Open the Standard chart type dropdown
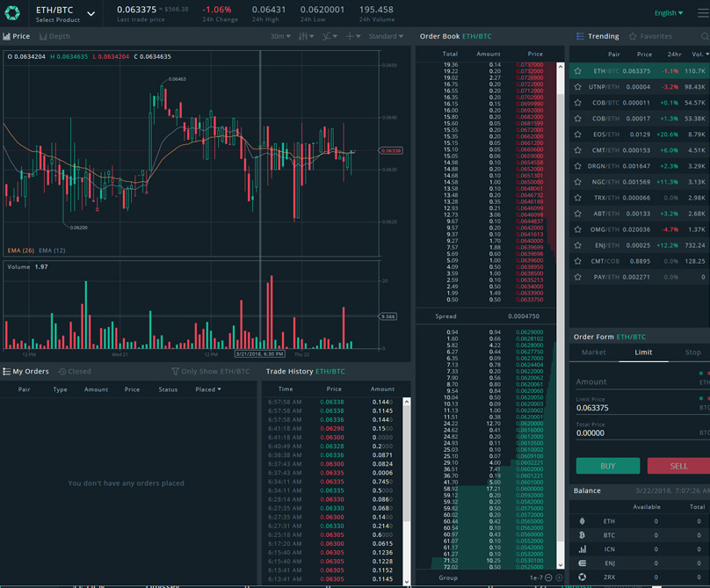The height and width of the screenshot is (588, 710). coord(386,36)
